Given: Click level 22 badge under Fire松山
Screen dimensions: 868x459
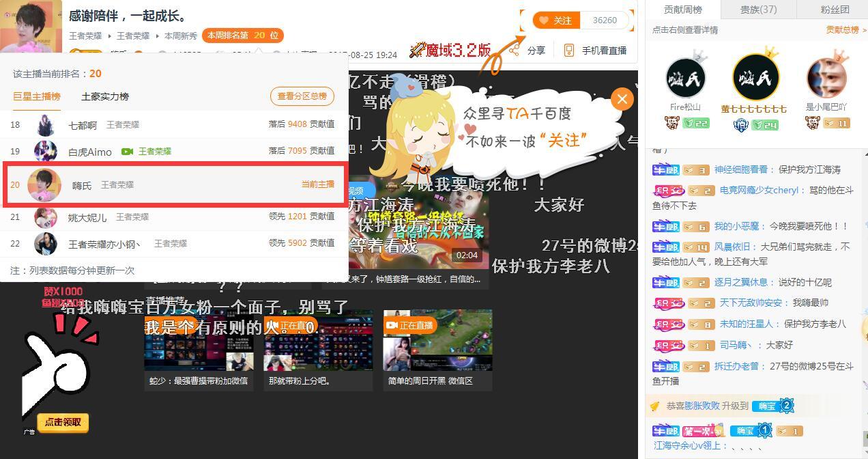Looking at the screenshot, I should click(x=696, y=123).
